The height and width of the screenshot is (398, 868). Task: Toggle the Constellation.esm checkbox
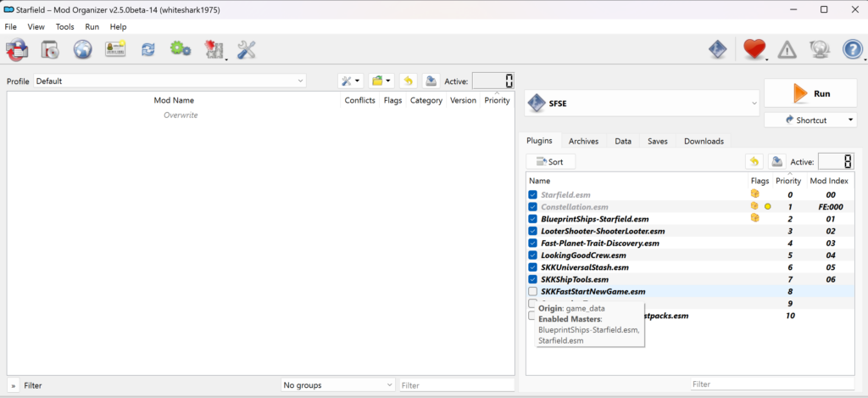point(532,207)
